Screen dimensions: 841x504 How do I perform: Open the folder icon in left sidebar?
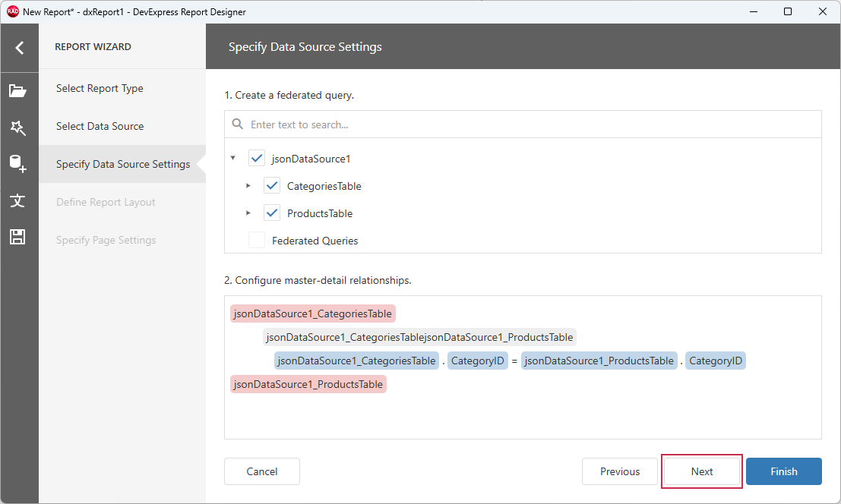tap(17, 91)
